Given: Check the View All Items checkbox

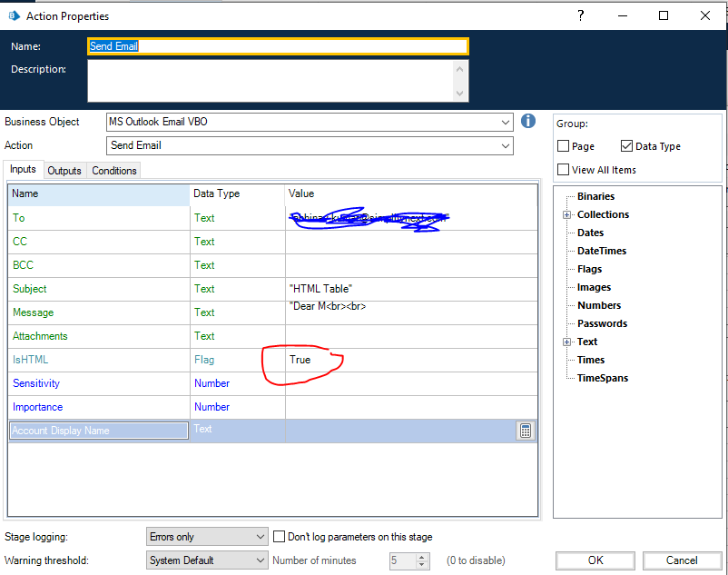Looking at the screenshot, I should (563, 170).
